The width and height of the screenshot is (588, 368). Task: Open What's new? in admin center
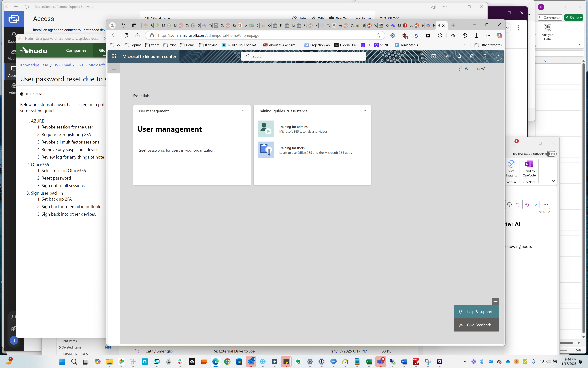(x=472, y=69)
